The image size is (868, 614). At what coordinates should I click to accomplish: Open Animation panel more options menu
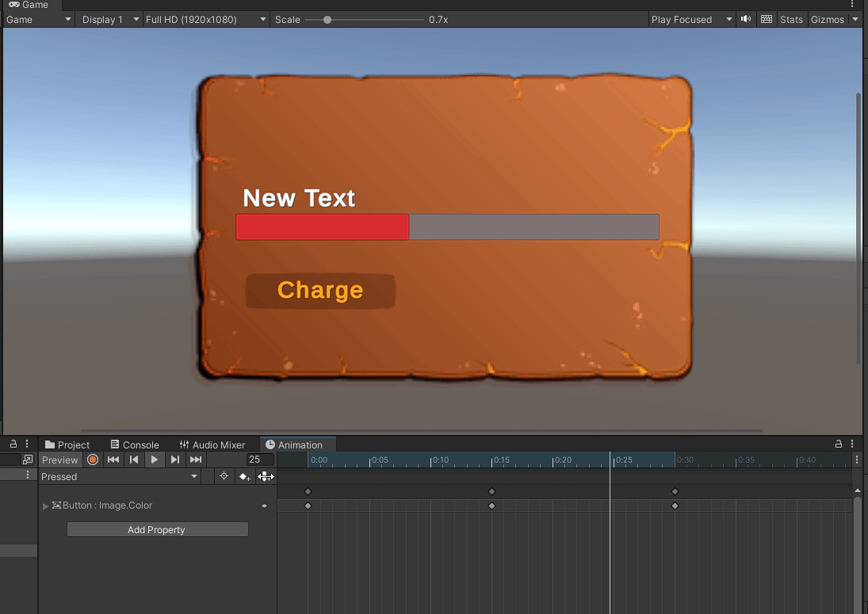coord(852,444)
